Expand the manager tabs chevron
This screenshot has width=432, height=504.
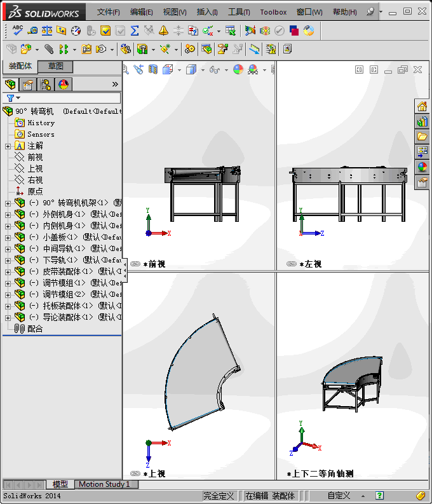115,85
